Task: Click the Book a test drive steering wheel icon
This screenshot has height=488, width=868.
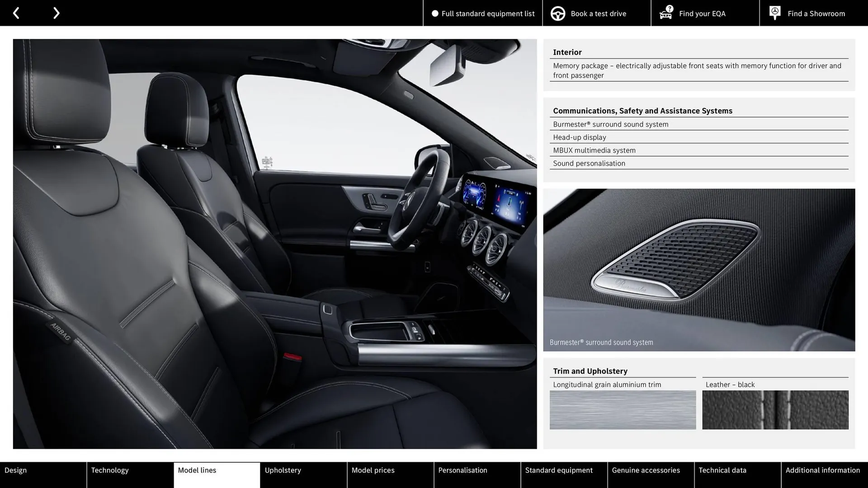Action: point(557,13)
